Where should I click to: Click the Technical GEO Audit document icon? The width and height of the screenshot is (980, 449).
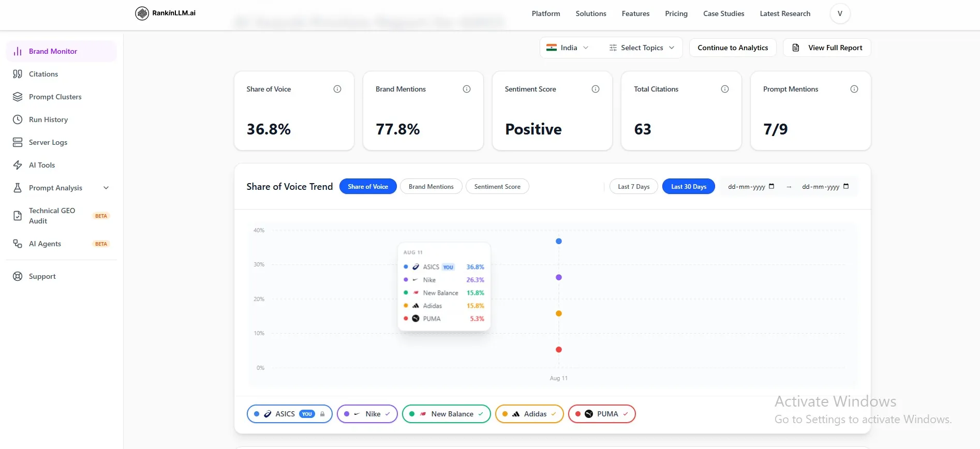pos(18,216)
